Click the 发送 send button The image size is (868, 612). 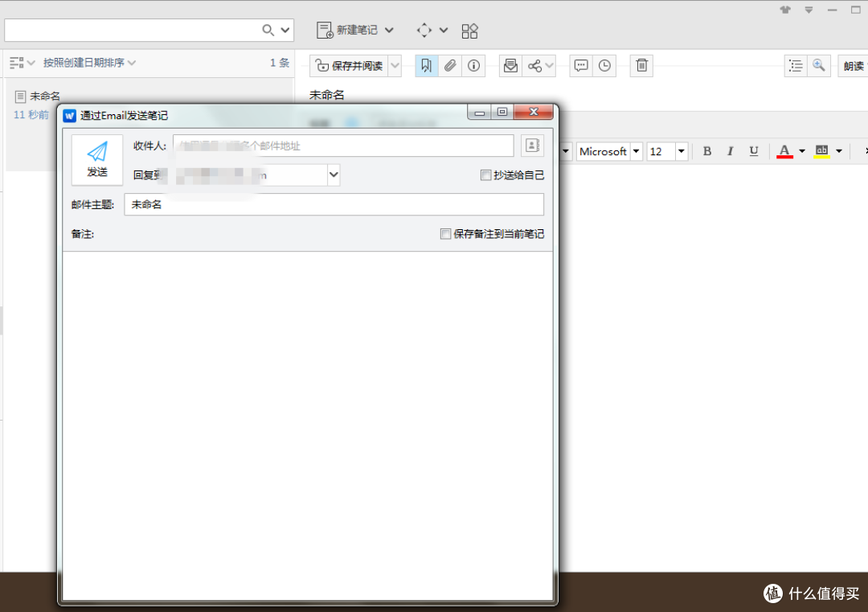97,159
